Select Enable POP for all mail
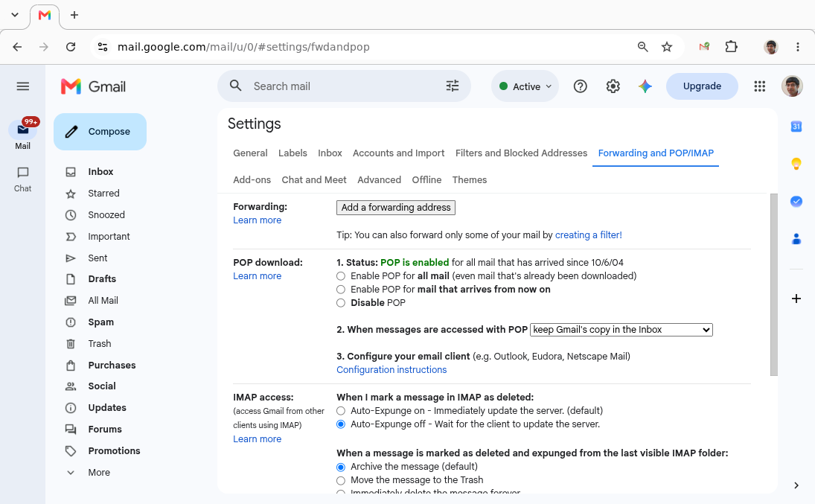This screenshot has width=815, height=504. 340,276
